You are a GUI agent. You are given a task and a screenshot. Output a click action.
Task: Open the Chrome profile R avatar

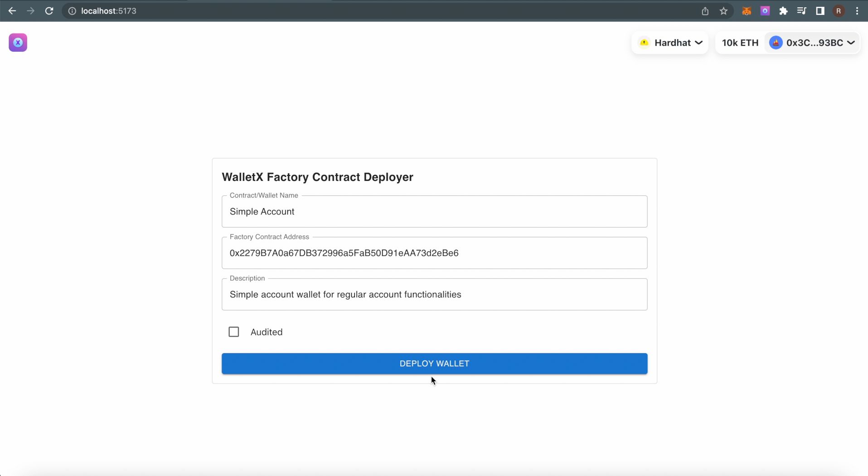click(x=839, y=11)
